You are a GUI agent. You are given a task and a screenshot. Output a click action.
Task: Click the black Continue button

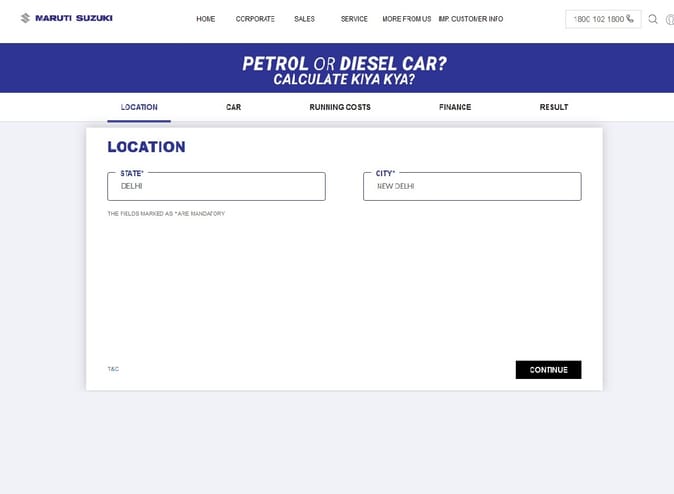point(548,370)
